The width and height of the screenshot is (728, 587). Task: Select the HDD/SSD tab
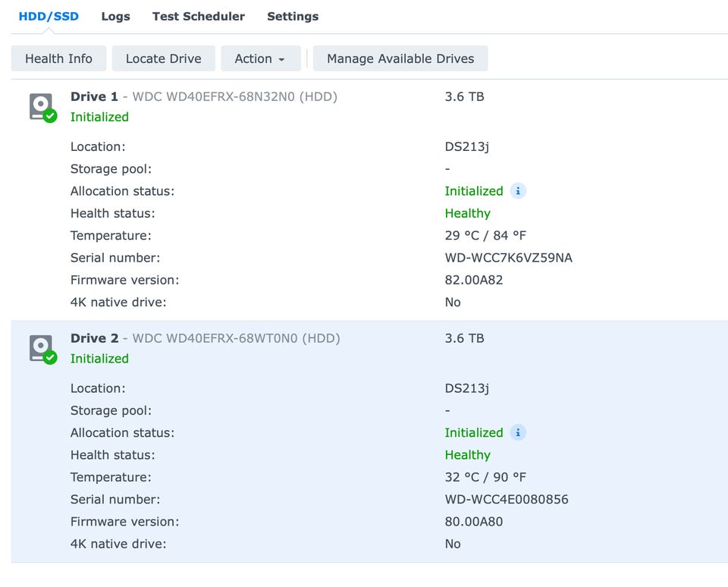[49, 16]
